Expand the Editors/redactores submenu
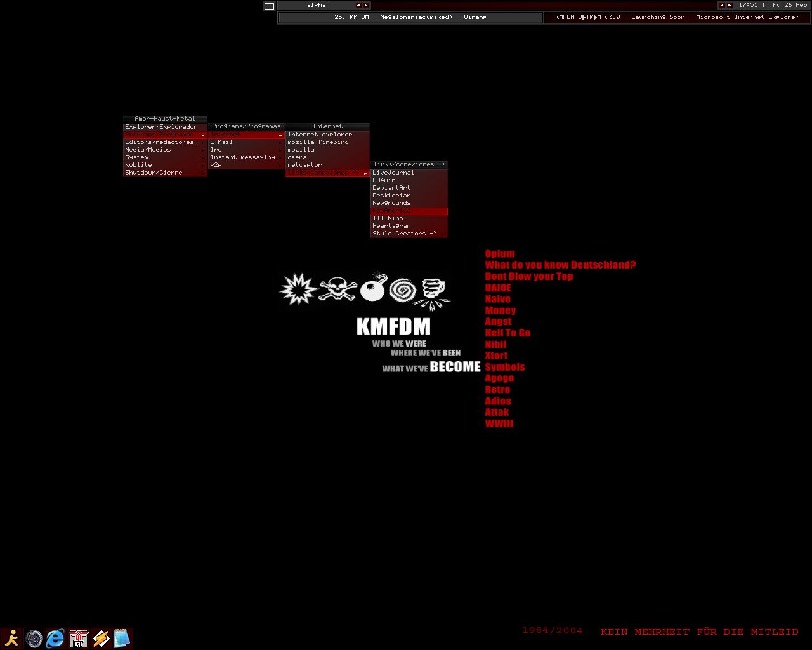The width and height of the screenshot is (812, 650). [x=165, y=142]
